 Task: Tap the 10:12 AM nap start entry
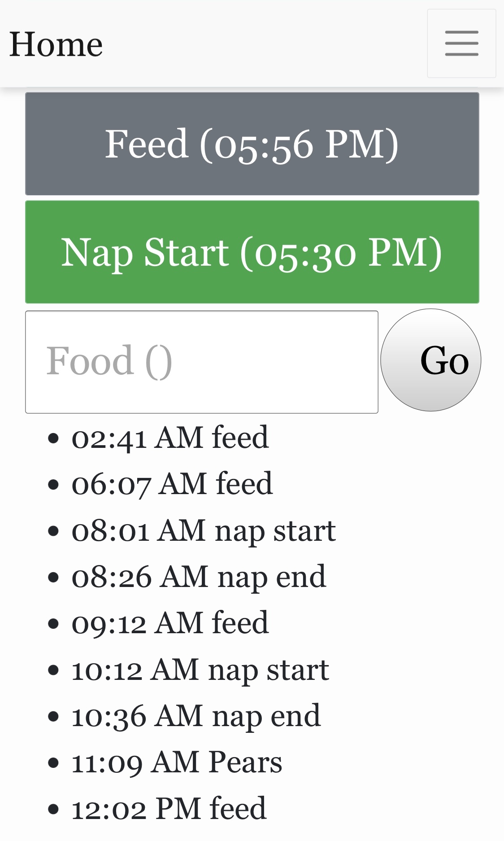(x=200, y=670)
